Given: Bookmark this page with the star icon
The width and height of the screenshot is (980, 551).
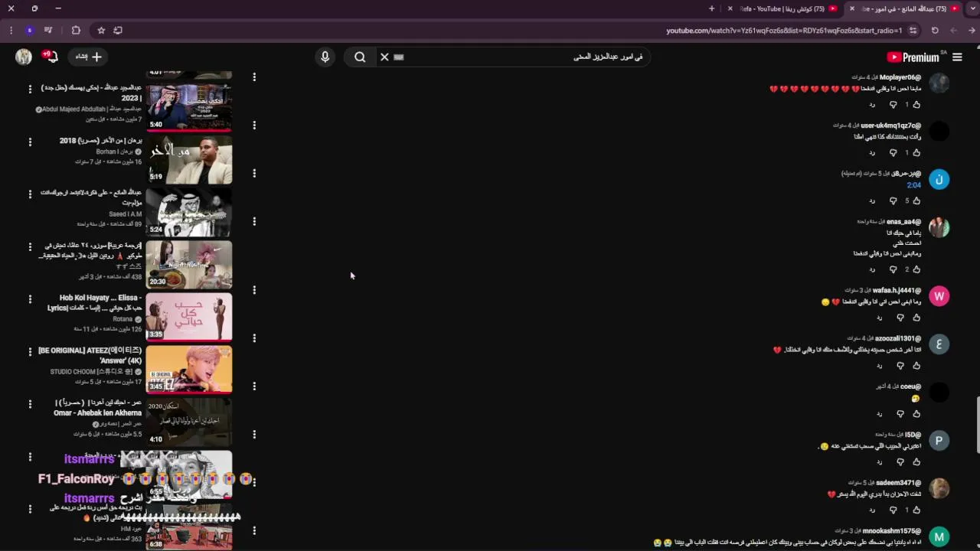Looking at the screenshot, I should [x=101, y=30].
